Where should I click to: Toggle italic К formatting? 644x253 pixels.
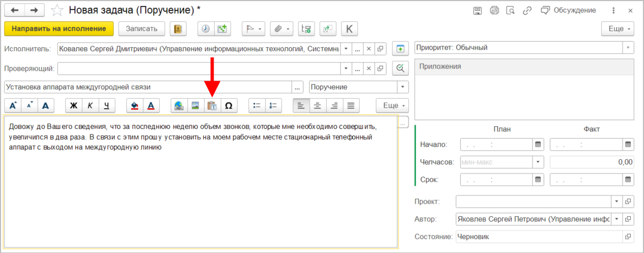(x=91, y=105)
